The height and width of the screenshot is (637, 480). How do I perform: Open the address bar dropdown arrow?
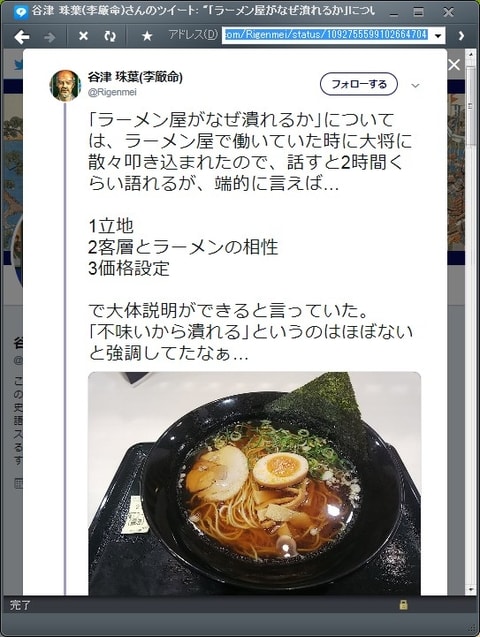pyautogui.click(x=438, y=36)
